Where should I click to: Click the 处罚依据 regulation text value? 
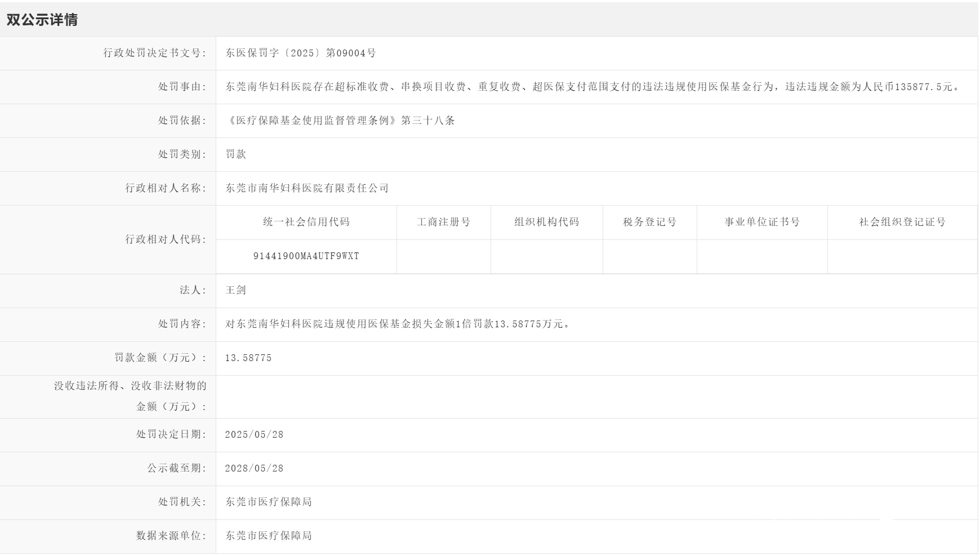pyautogui.click(x=340, y=121)
